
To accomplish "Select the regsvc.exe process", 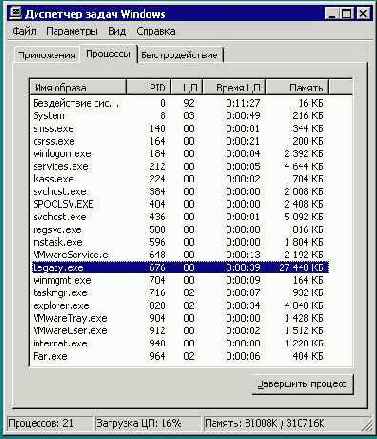I will pyautogui.click(x=180, y=230).
